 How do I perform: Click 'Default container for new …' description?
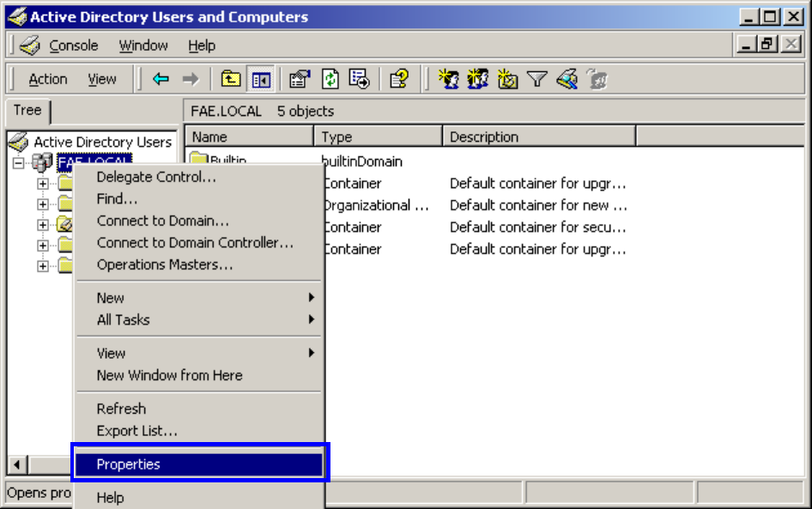coord(538,205)
